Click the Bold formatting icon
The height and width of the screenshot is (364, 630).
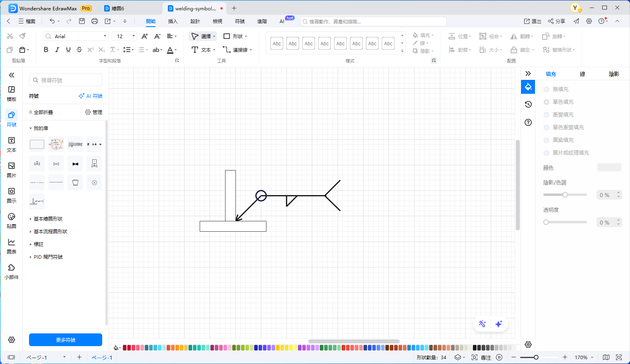click(46, 50)
